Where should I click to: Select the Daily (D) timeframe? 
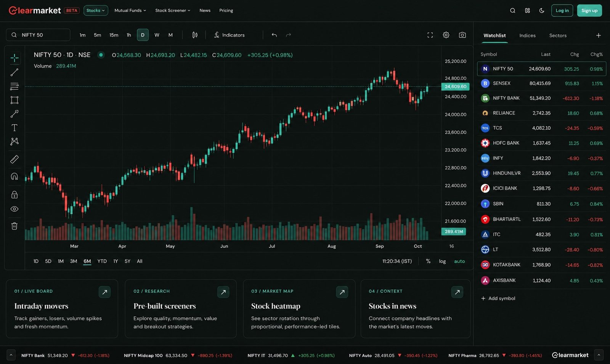143,35
